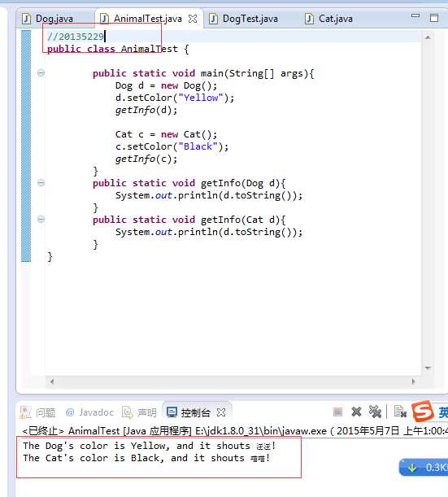Viewport: 448px width, 497px height.
Task: Collapse the main method fold marker
Action: tap(41, 73)
